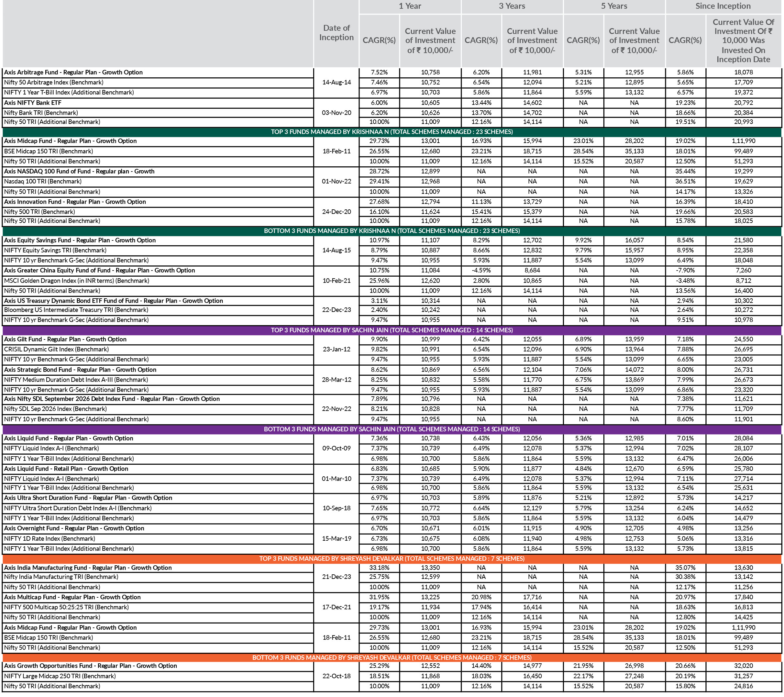Select the 'Since Inception' header cell
Viewport: 784px width, 697px height.
[x=723, y=6]
